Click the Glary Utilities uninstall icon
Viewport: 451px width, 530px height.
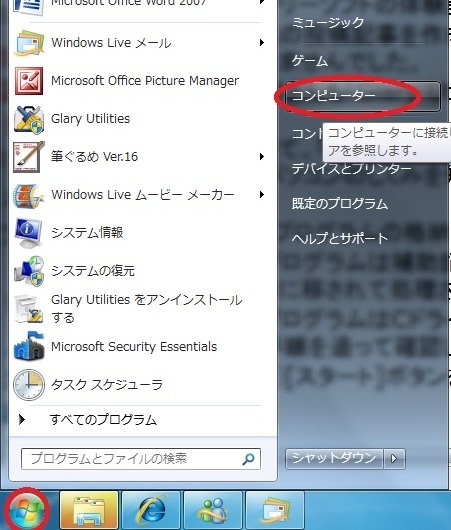point(29,309)
